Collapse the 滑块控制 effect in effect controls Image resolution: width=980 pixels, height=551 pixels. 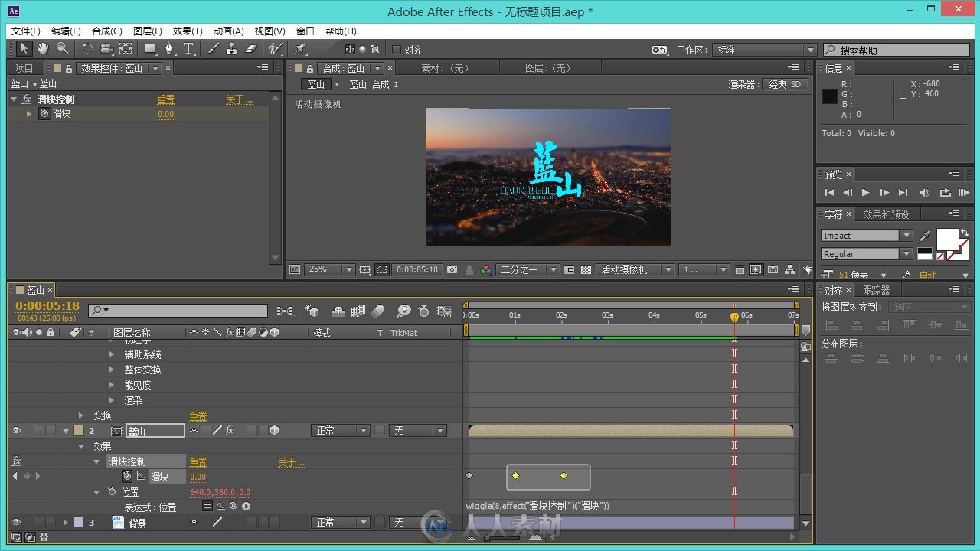14,99
